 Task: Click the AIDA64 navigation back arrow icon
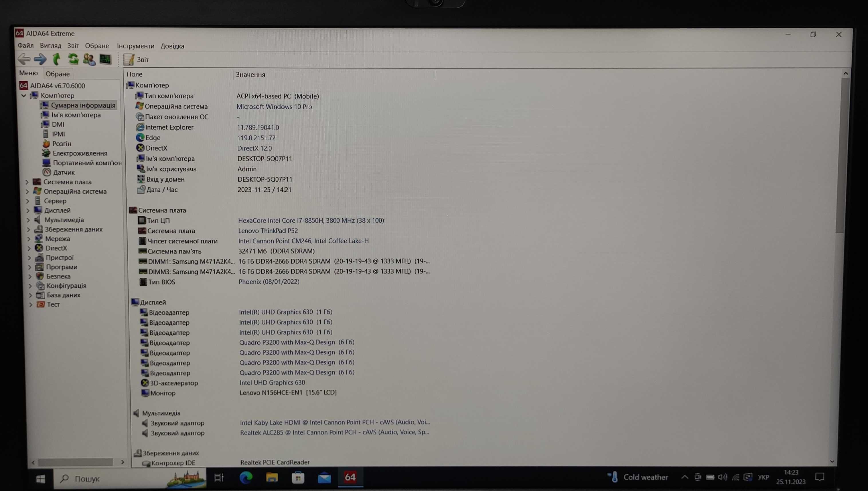[24, 59]
